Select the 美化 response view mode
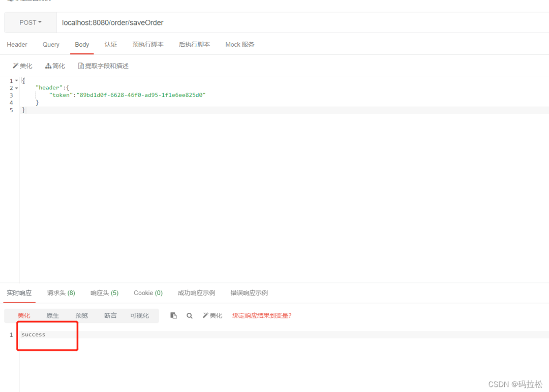Image resolution: width=549 pixels, height=392 pixels. coord(24,315)
